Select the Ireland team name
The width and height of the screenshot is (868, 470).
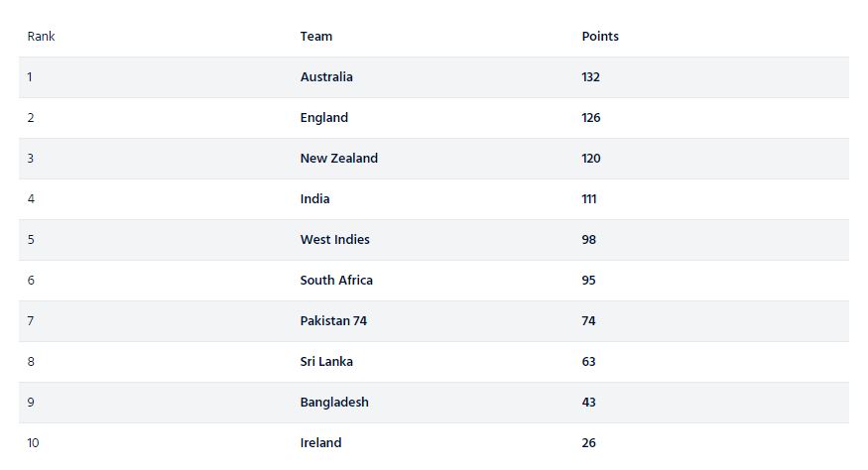pos(320,443)
